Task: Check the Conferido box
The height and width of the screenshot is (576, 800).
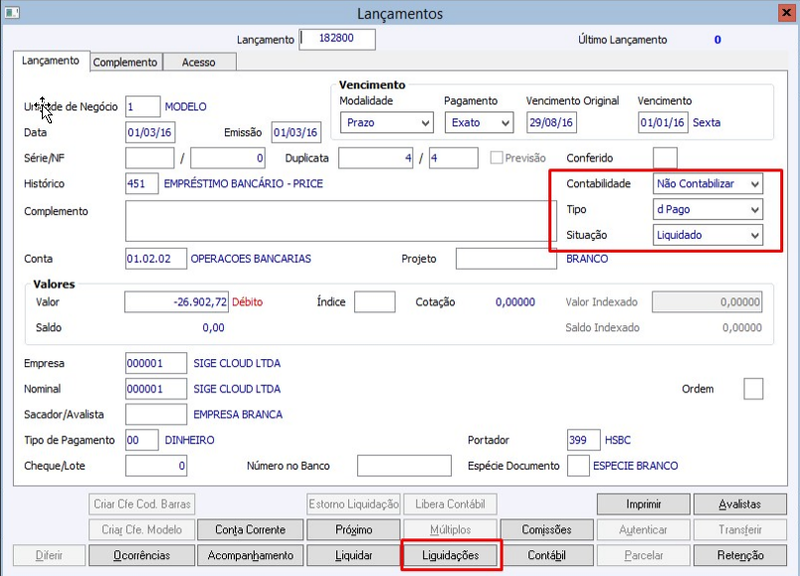Action: 665,158
